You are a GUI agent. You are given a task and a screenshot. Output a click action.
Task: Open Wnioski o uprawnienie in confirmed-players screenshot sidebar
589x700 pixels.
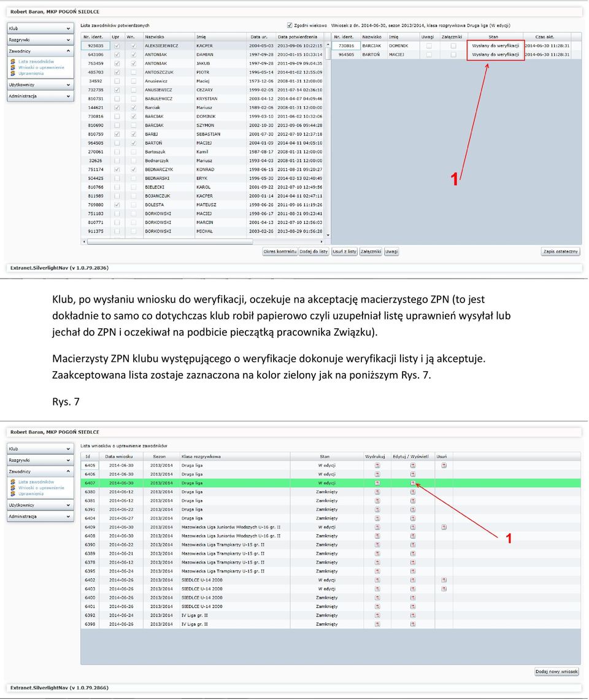click(41, 67)
